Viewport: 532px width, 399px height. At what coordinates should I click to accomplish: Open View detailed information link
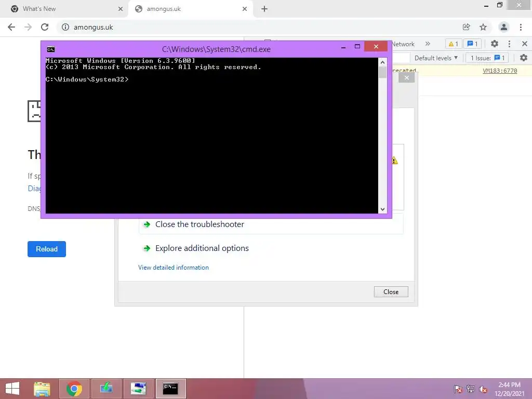point(174,268)
